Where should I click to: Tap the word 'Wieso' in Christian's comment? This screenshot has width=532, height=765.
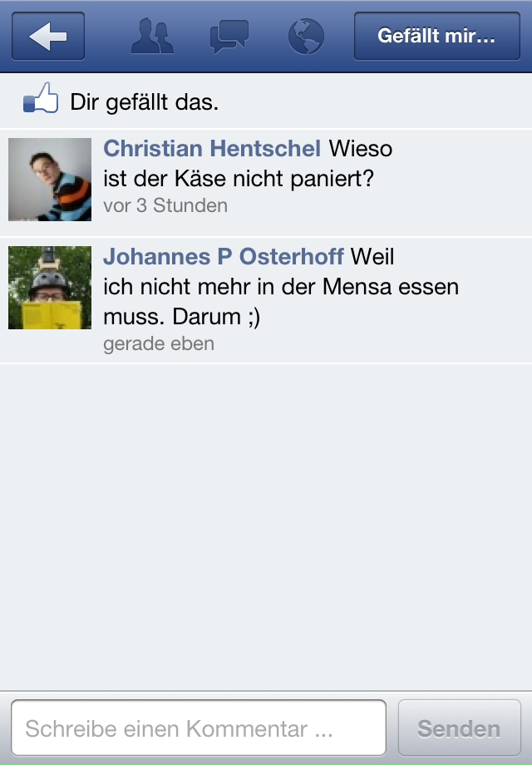point(361,148)
